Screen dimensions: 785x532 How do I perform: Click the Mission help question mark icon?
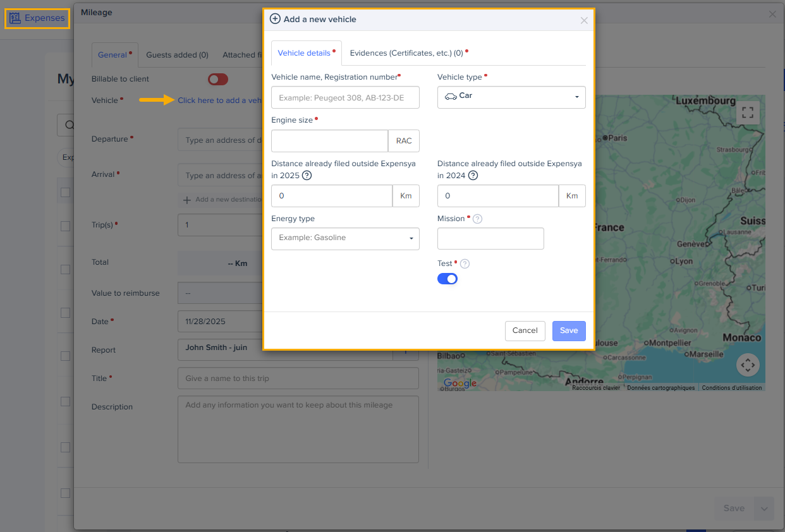tap(478, 219)
